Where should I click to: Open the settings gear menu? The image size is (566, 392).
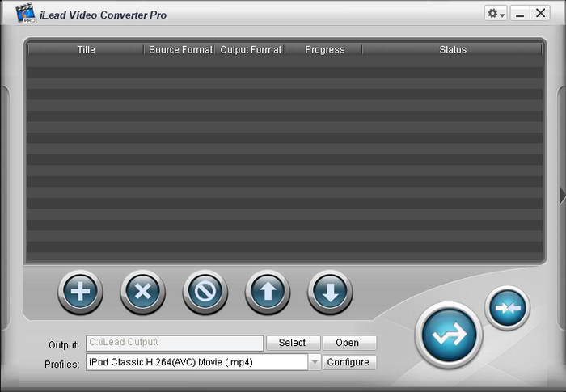click(x=496, y=14)
